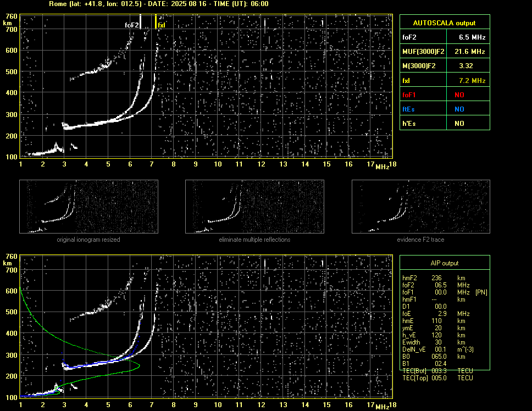Viewport: 532px width, 411px height.
Task: Click the red foF1 label
Action: tap(409, 95)
